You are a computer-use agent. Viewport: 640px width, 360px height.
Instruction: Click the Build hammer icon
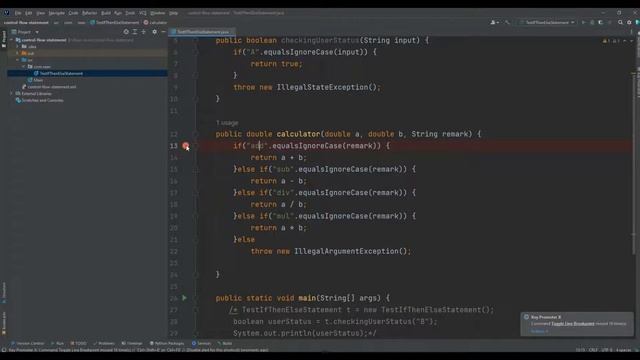click(x=507, y=22)
